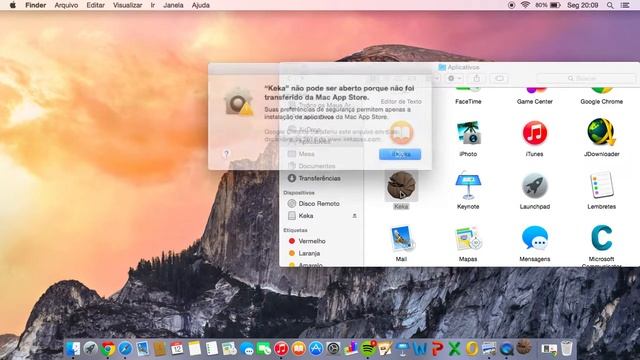
Task: Click the Wi-Fi status icon in the menu bar
Action: [525, 5]
